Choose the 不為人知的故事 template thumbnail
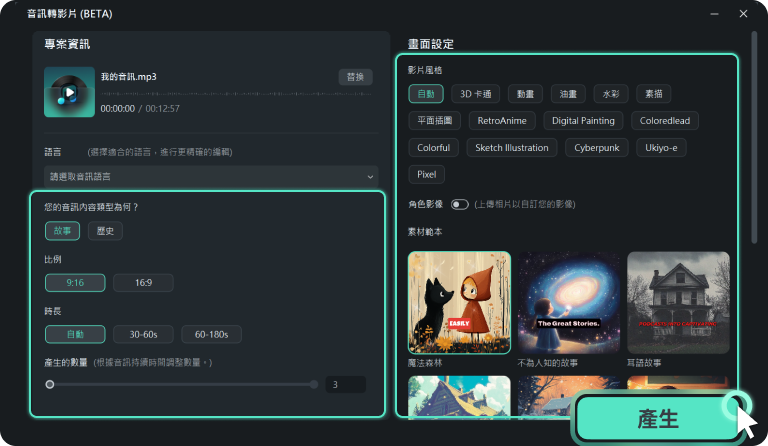This screenshot has height=446, width=768. [569, 303]
